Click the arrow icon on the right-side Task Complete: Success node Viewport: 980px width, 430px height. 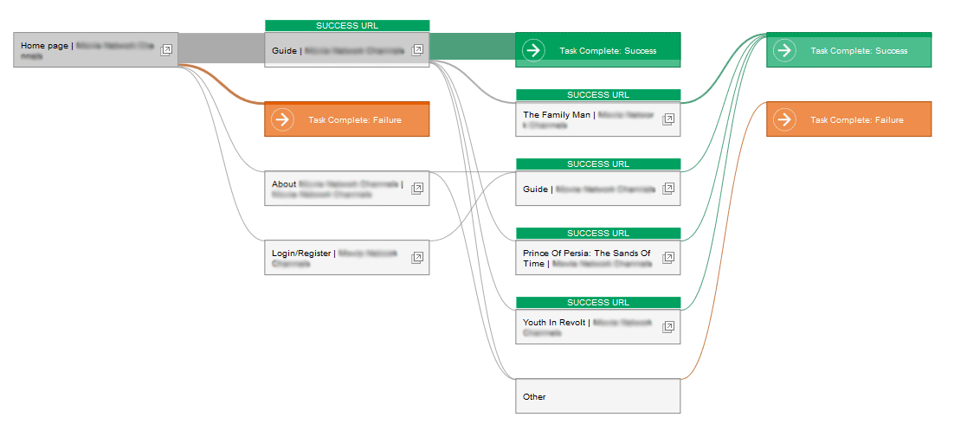(784, 50)
